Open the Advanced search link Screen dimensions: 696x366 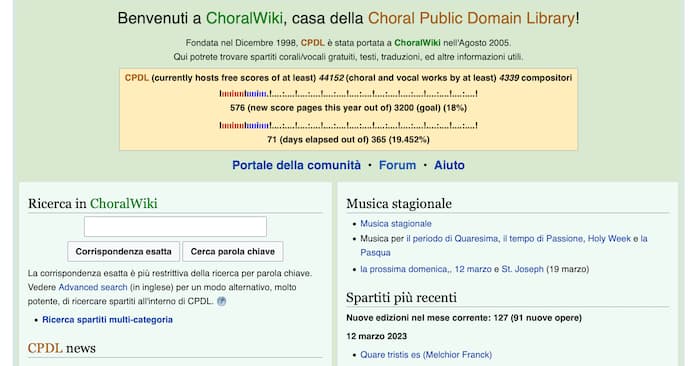point(93,287)
